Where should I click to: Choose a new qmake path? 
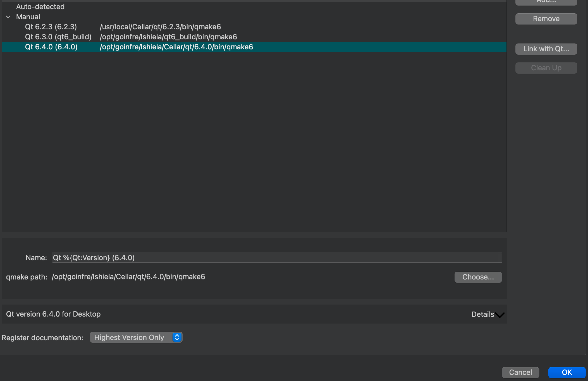[478, 277]
